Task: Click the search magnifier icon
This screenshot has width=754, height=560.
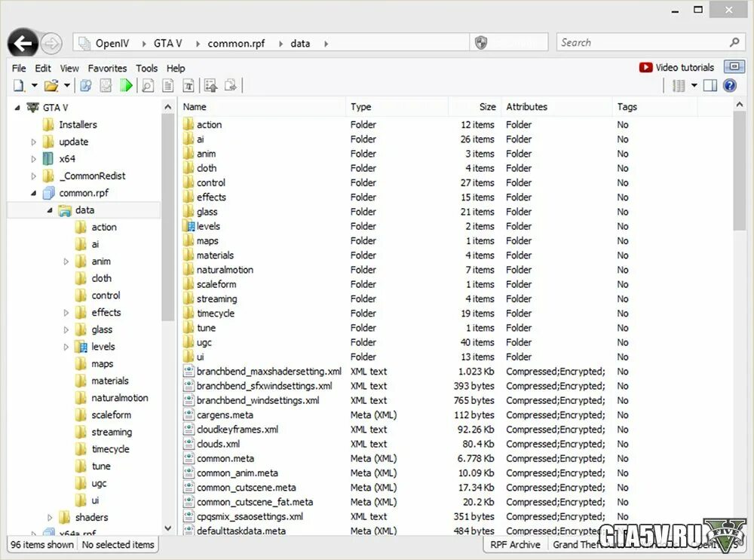Action: (x=734, y=42)
